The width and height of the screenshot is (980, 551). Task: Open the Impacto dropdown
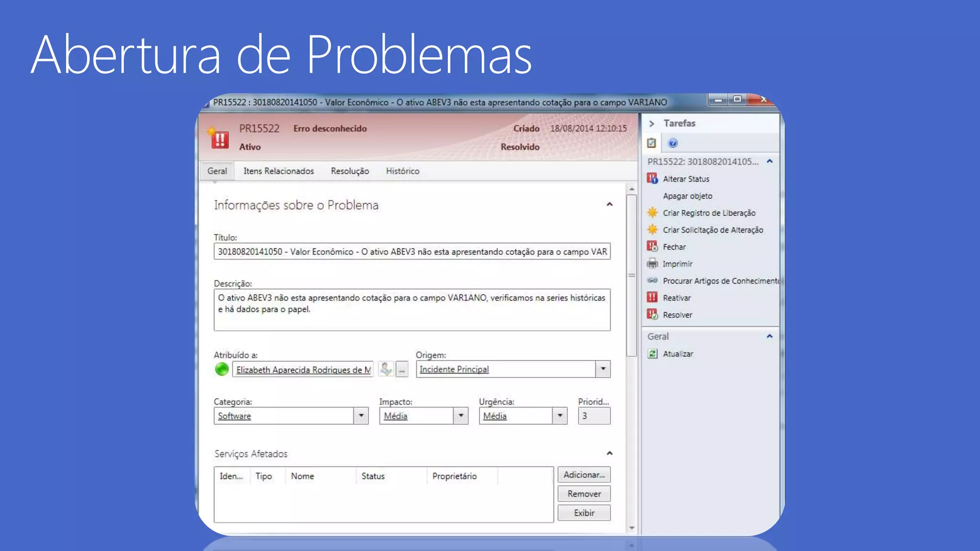coord(460,416)
